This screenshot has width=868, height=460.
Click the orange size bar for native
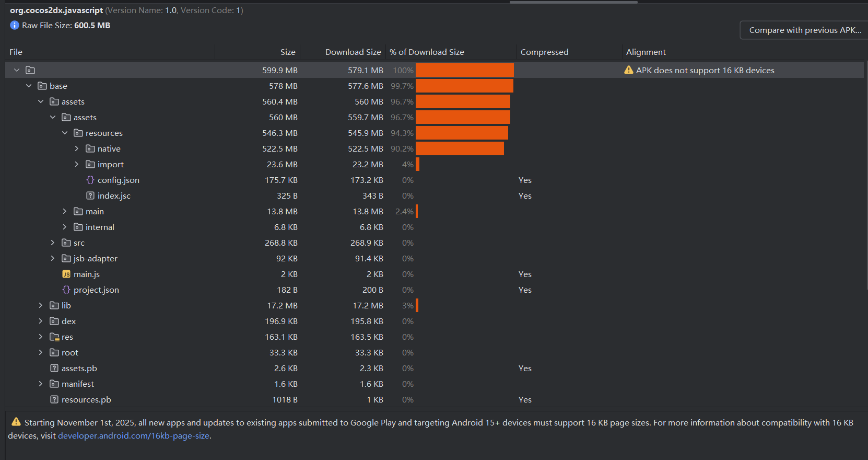[460, 148]
